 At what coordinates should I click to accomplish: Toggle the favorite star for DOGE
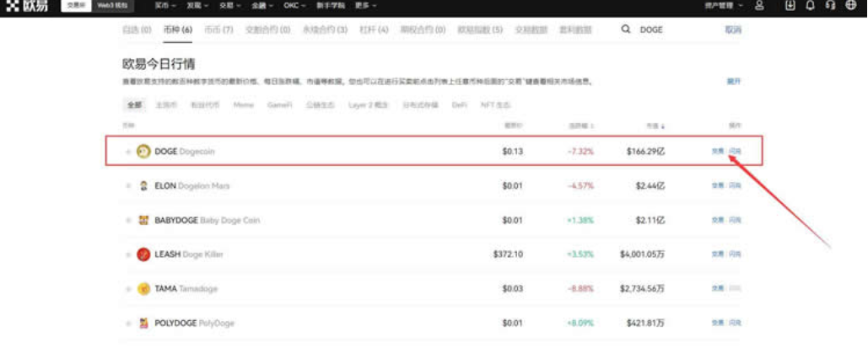[128, 152]
